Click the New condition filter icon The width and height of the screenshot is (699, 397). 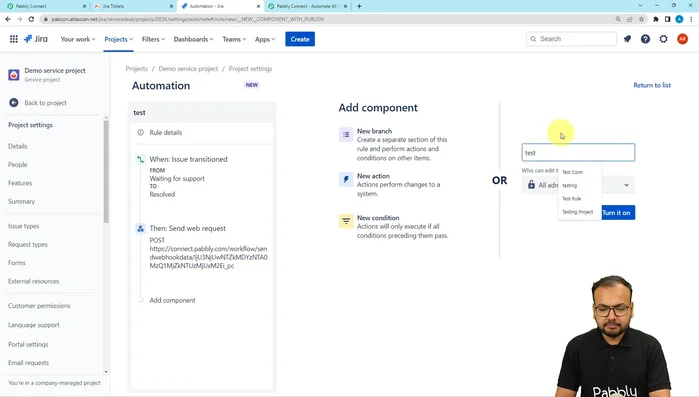(346, 221)
